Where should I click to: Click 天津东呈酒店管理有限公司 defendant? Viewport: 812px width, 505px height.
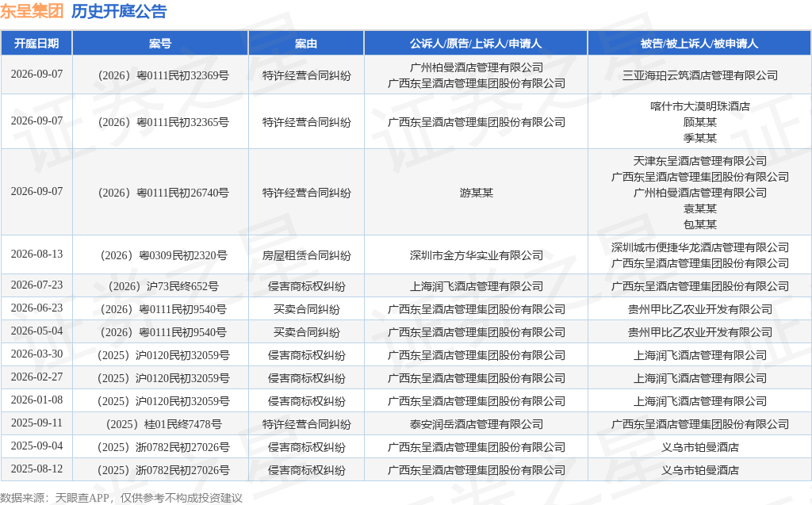click(699, 161)
